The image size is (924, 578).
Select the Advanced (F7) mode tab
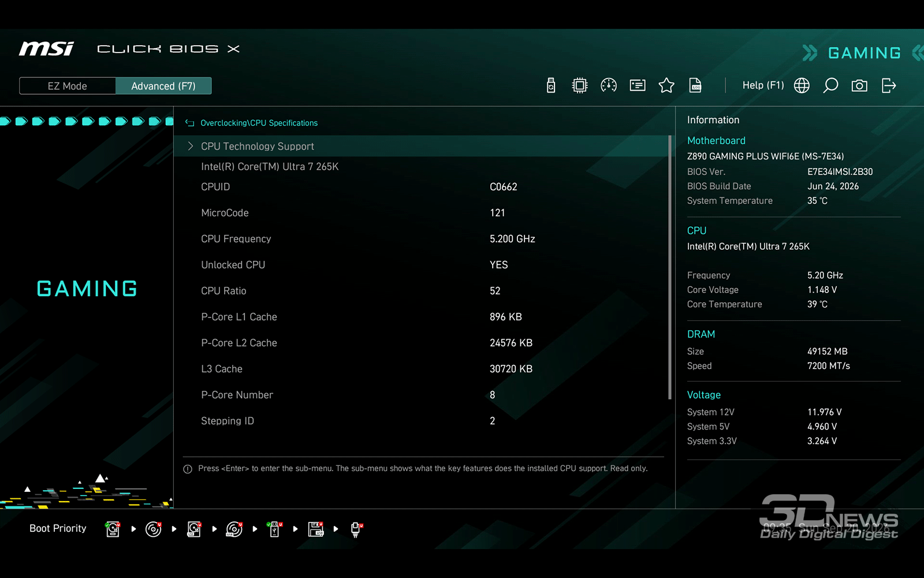pyautogui.click(x=163, y=86)
